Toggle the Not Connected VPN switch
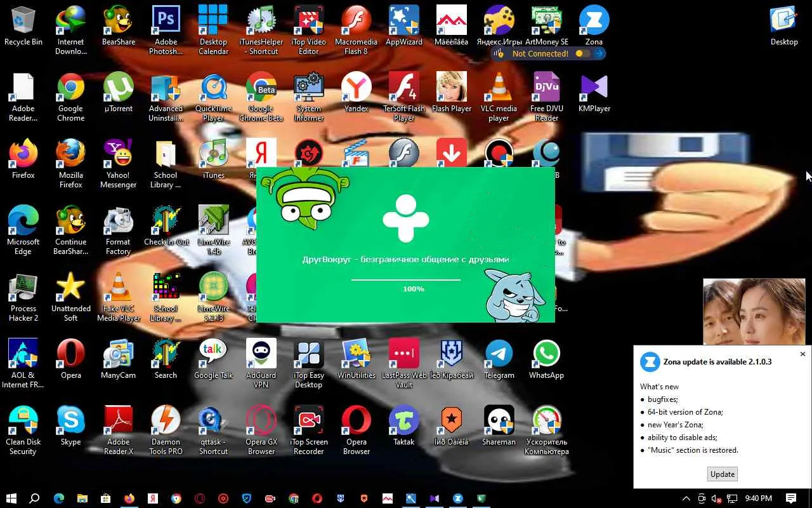This screenshot has height=508, width=812. [582, 54]
